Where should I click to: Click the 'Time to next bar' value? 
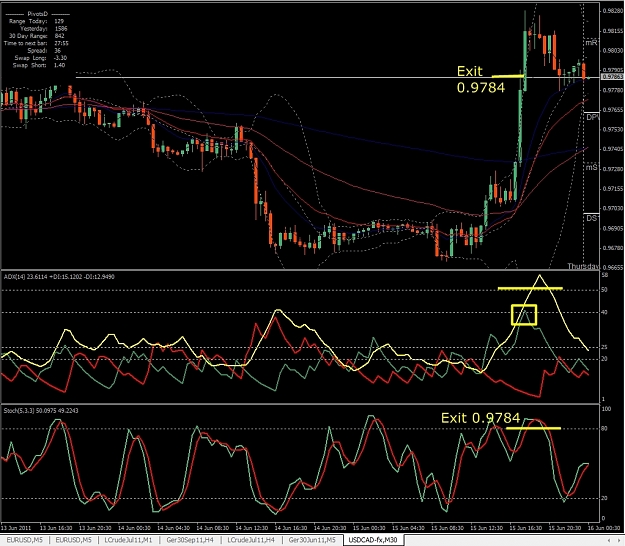pyautogui.click(x=61, y=43)
